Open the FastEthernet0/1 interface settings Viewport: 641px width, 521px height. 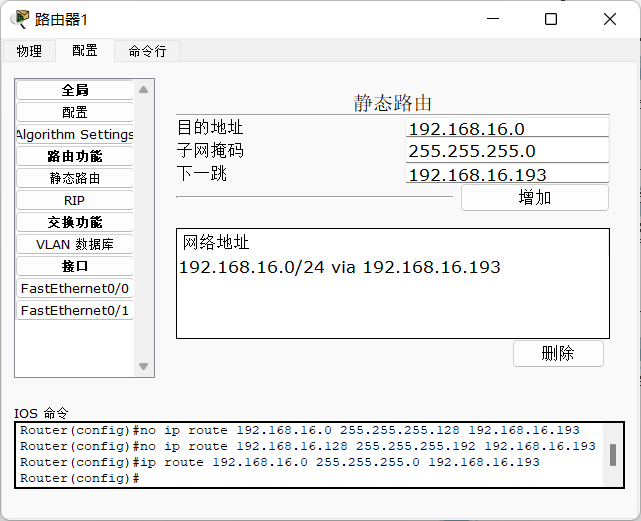pyautogui.click(x=75, y=311)
